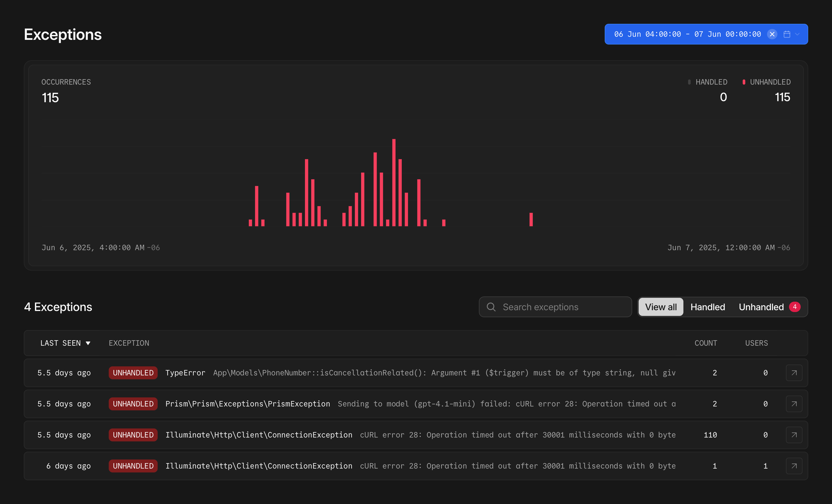832x504 pixels.
Task: Switch to the Unhandled filter tab
Action: [x=761, y=307]
